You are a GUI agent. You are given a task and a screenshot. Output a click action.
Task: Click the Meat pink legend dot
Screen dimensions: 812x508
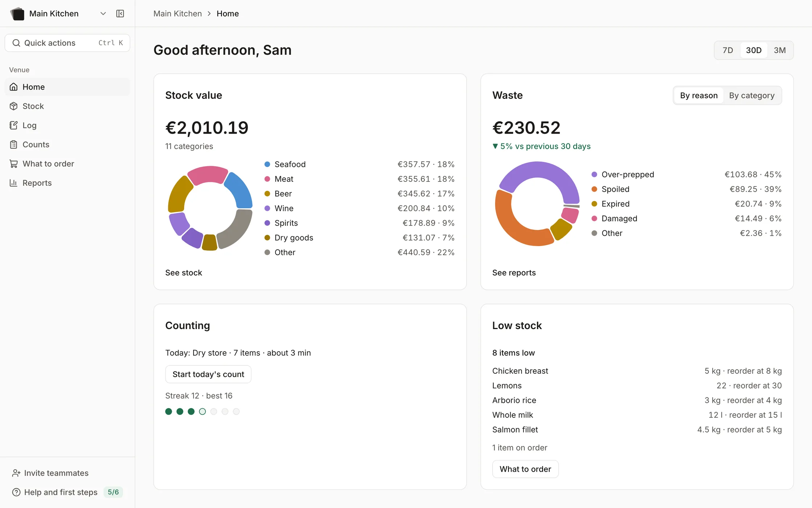pos(267,179)
